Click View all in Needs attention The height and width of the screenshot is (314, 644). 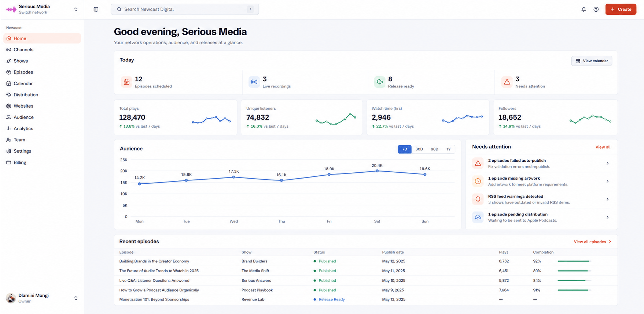[603, 147]
